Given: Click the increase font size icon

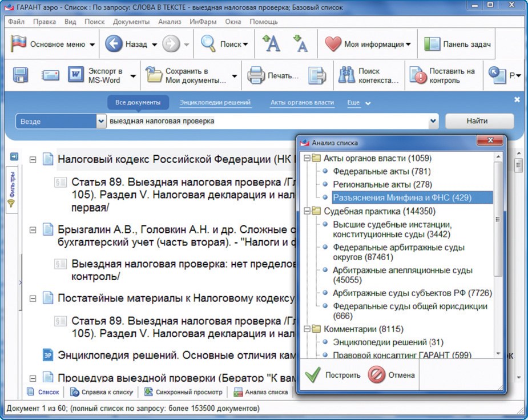Looking at the screenshot, I should 271,43.
